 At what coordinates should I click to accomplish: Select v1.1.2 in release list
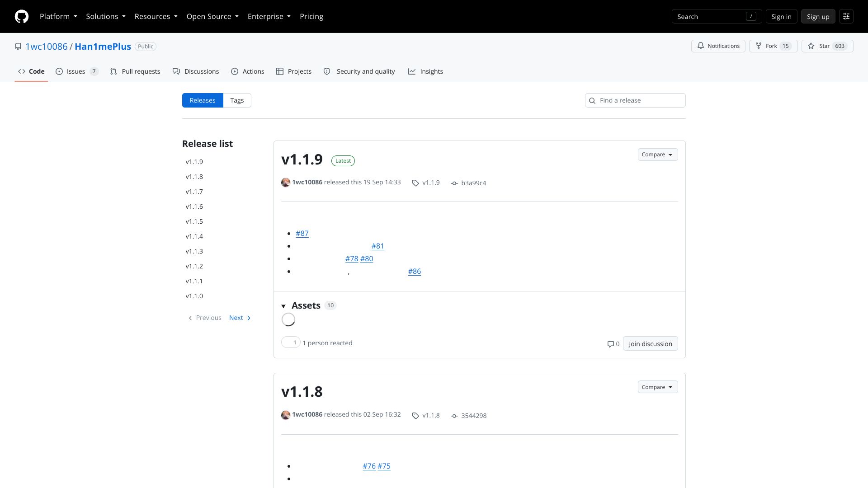click(194, 266)
